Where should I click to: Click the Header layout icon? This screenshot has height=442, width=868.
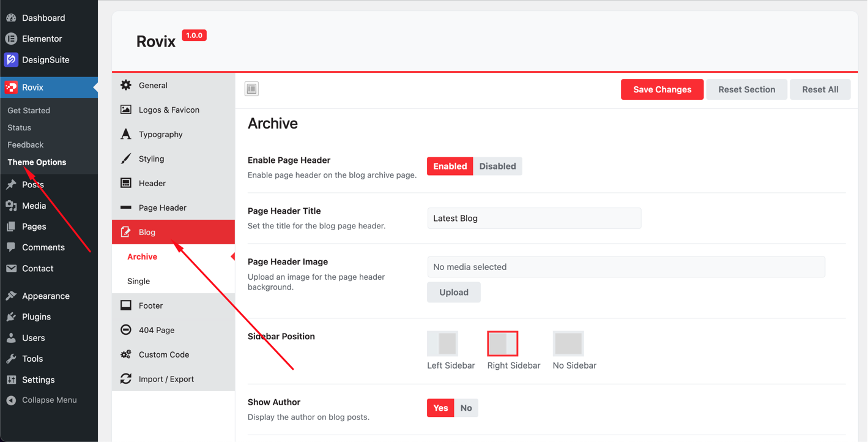tap(126, 183)
